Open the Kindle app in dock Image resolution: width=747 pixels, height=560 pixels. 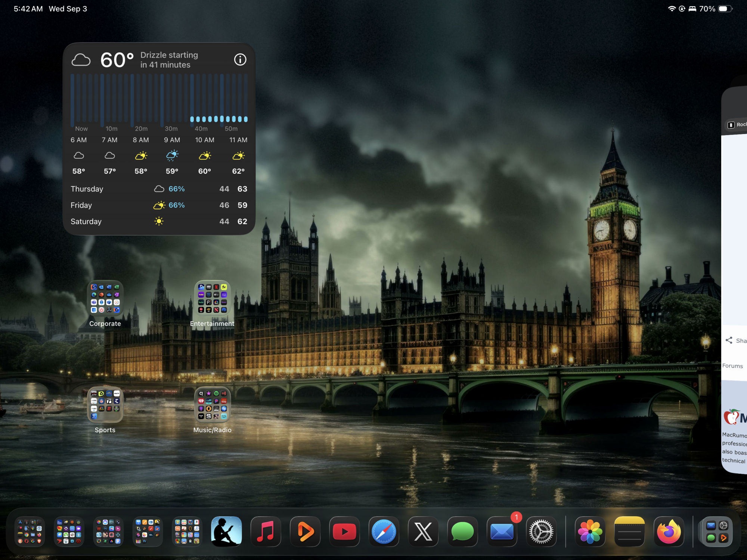pos(226,532)
